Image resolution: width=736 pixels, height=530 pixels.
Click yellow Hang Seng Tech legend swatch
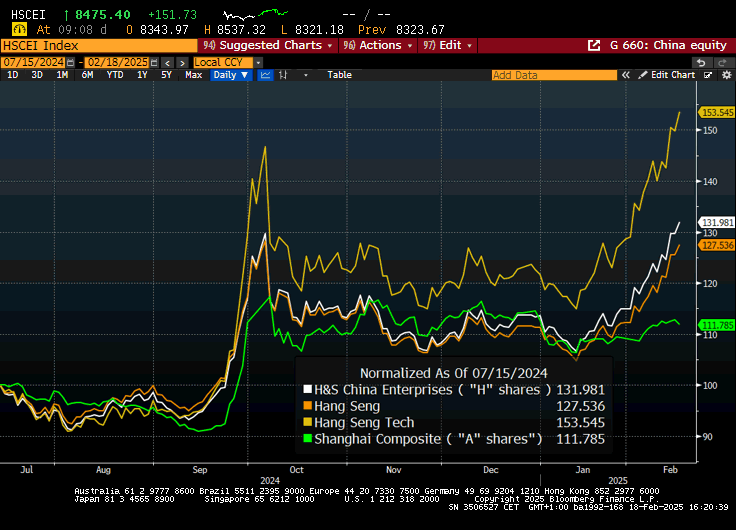(307, 422)
